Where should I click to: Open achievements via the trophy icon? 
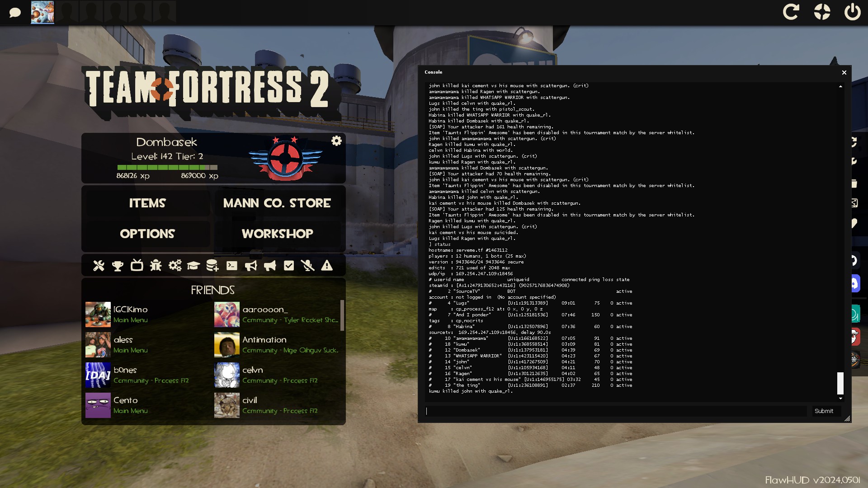(x=118, y=266)
